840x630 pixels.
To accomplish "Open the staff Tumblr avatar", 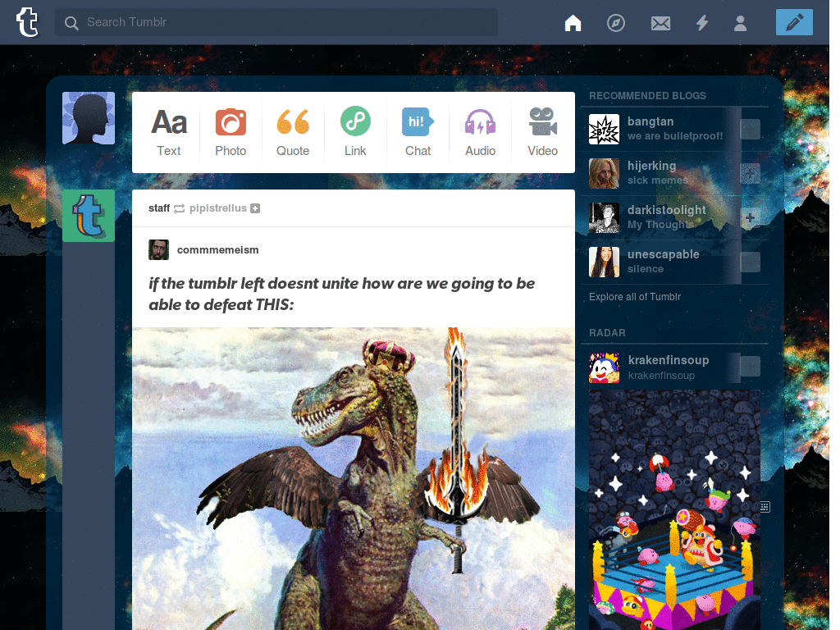I will click(x=89, y=216).
